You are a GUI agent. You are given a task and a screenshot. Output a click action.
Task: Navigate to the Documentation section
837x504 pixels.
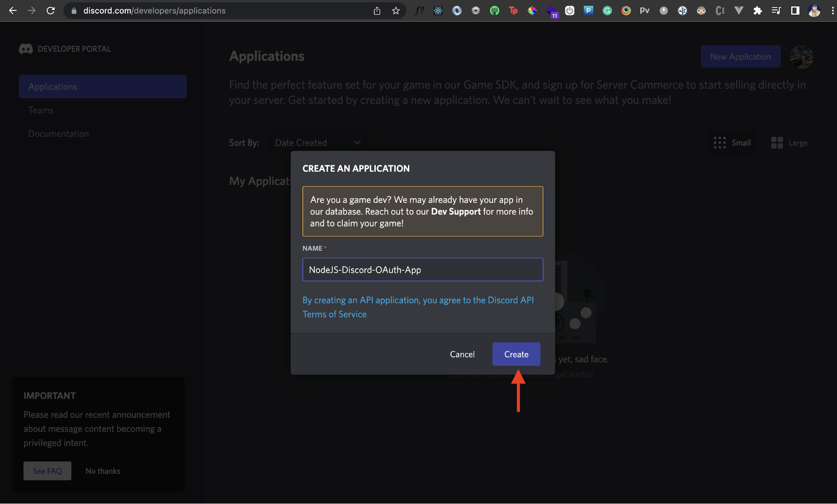click(x=59, y=133)
